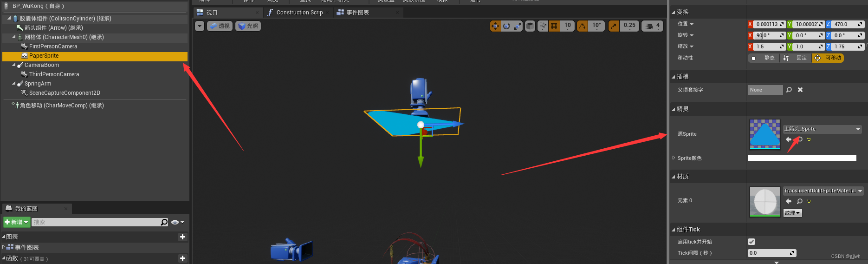Collapse the CameraBoom tree node
This screenshot has width=868, height=264.
coord(13,65)
